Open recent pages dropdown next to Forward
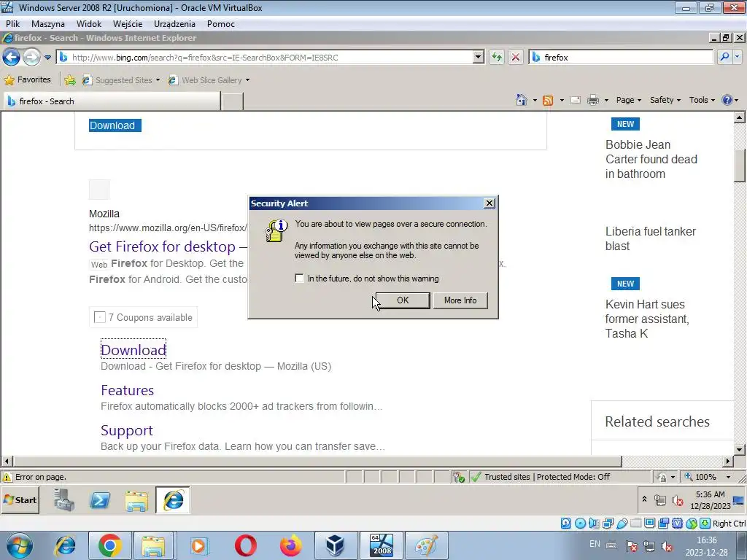This screenshot has height=560, width=747. (x=47, y=58)
